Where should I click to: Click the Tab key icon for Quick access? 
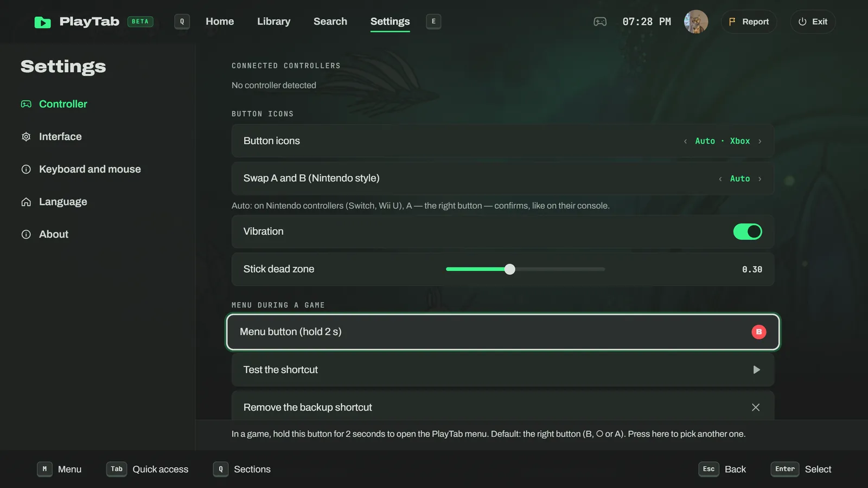click(x=117, y=469)
